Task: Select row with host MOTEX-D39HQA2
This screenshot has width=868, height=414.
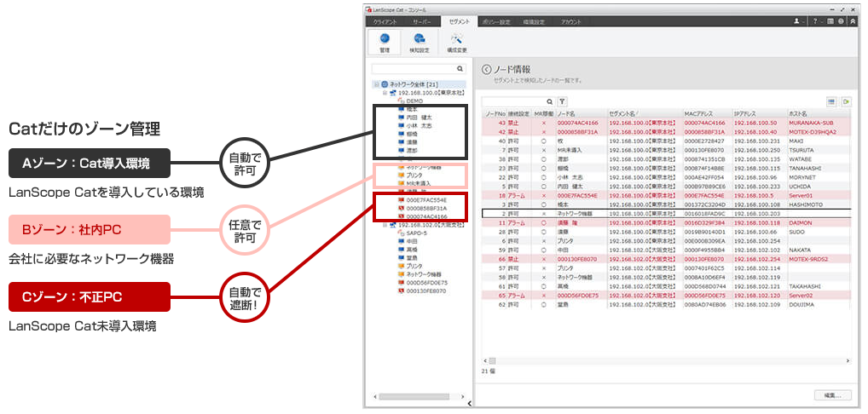Action: coord(666,132)
